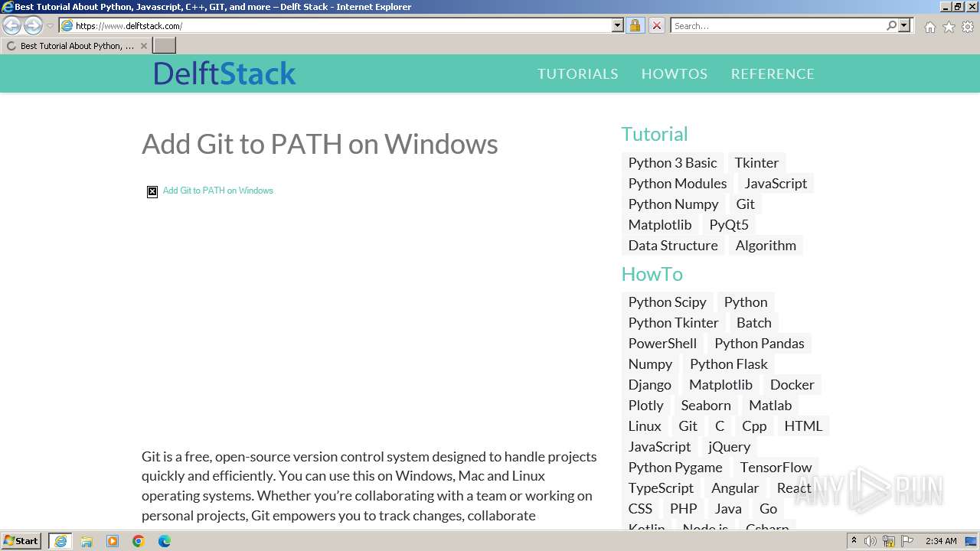Open the Python Numpy tutorial
Viewport: 980px width, 551px height.
point(673,204)
